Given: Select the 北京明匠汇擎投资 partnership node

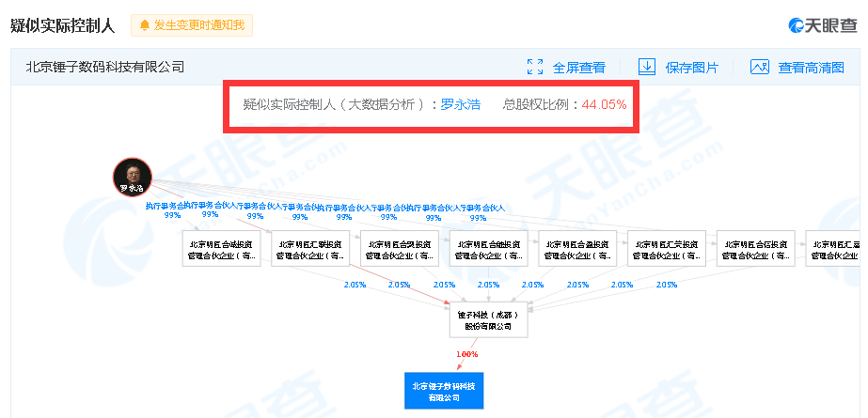Looking at the screenshot, I should tap(310, 248).
